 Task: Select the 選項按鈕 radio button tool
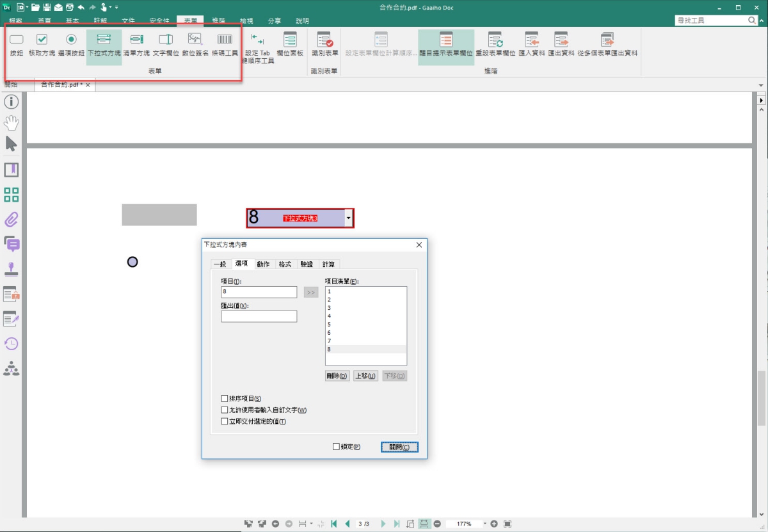71,45
